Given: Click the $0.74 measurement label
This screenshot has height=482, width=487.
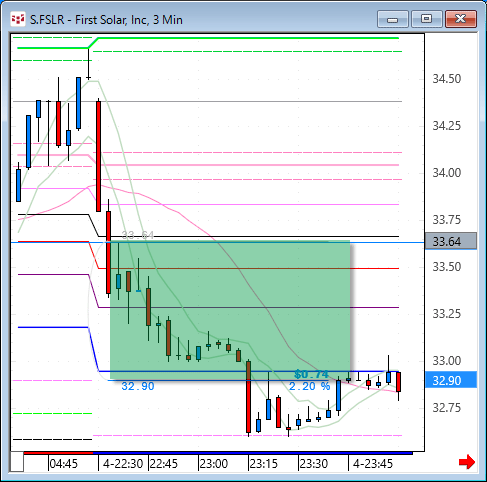Looking at the screenshot, I should pyautogui.click(x=311, y=374).
